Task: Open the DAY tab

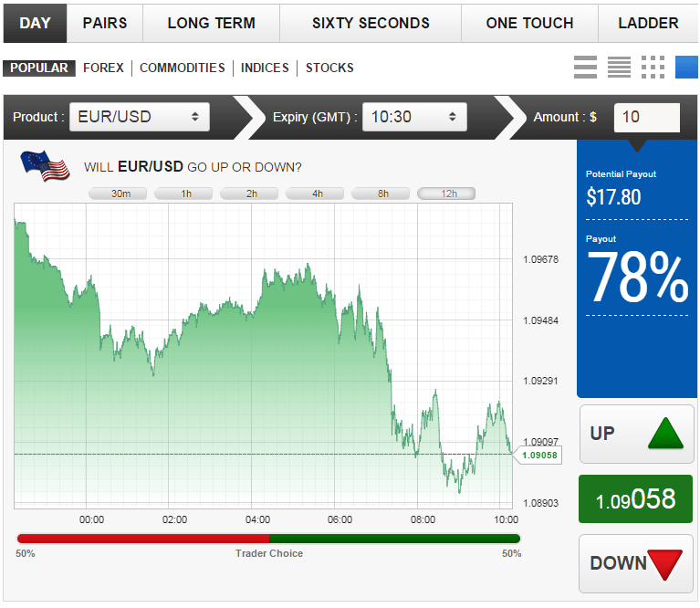Action: tap(35, 23)
